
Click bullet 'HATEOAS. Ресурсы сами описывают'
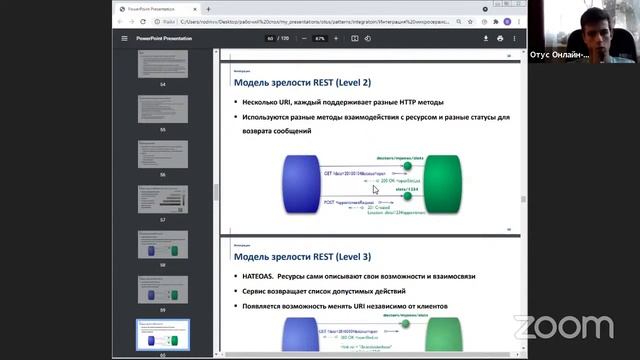(359, 276)
